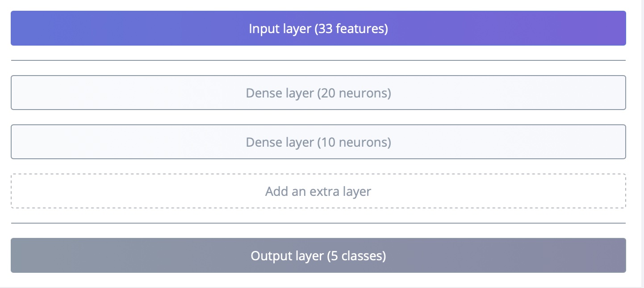Click the Input layer (33 features) block

pos(318,29)
